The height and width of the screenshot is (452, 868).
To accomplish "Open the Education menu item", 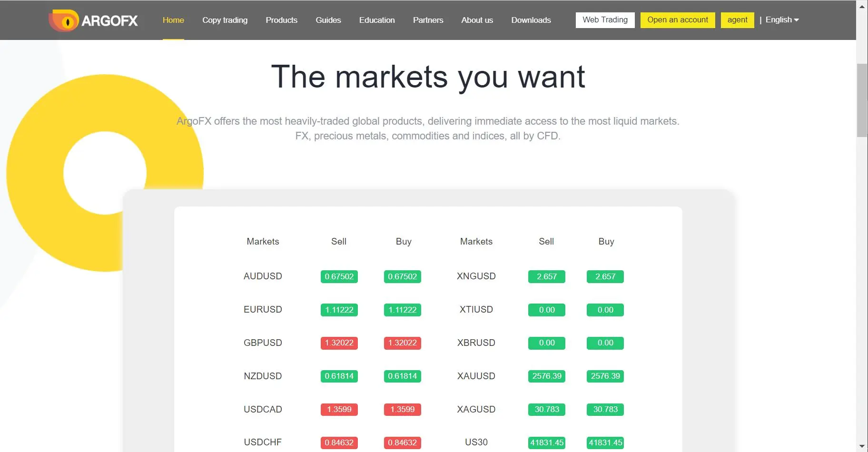I will [377, 20].
